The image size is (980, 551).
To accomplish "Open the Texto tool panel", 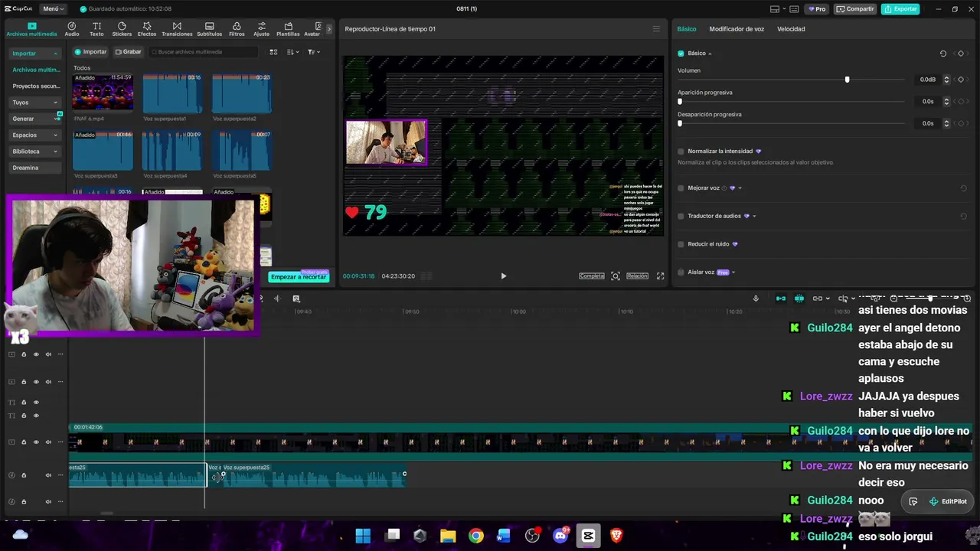I will click(x=96, y=29).
